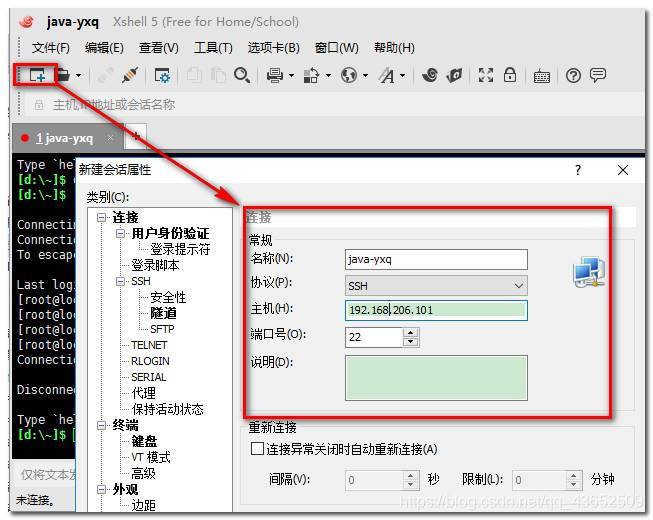Select VT 模式 in category tree
653x520 pixels.
click(x=151, y=457)
